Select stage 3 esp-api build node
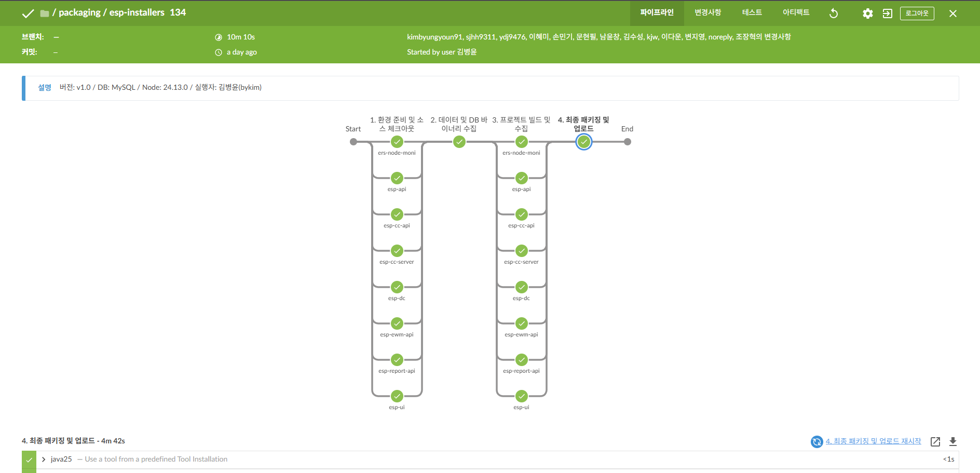 (x=522, y=178)
